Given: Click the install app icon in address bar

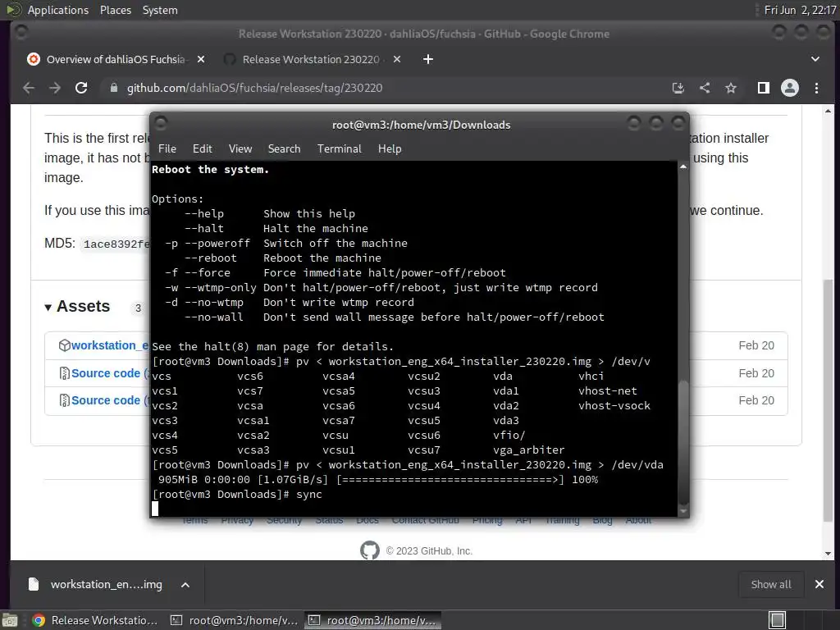Looking at the screenshot, I should 678,88.
